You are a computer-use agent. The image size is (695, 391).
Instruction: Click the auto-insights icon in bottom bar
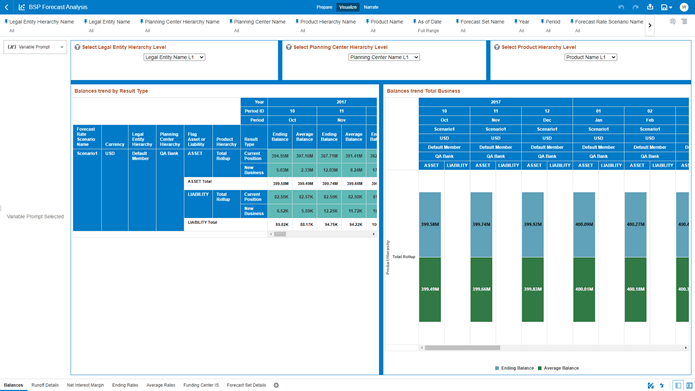[x=650, y=386]
